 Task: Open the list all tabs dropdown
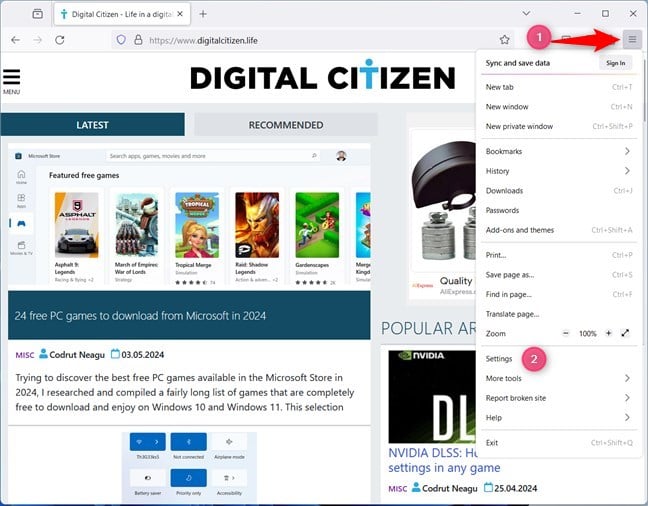[526, 14]
